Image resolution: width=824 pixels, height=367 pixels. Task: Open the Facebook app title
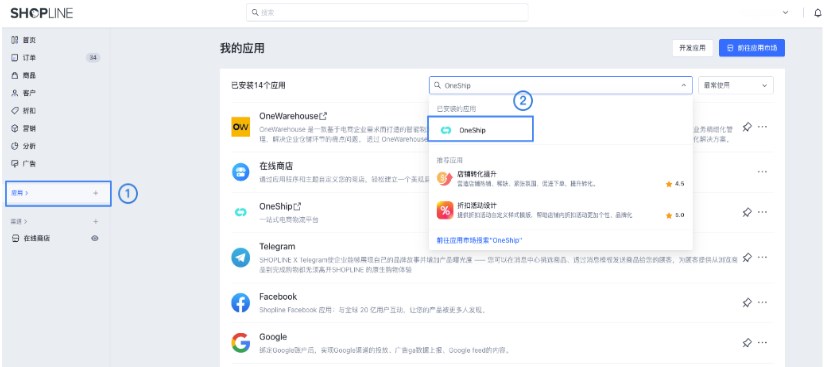click(x=278, y=297)
